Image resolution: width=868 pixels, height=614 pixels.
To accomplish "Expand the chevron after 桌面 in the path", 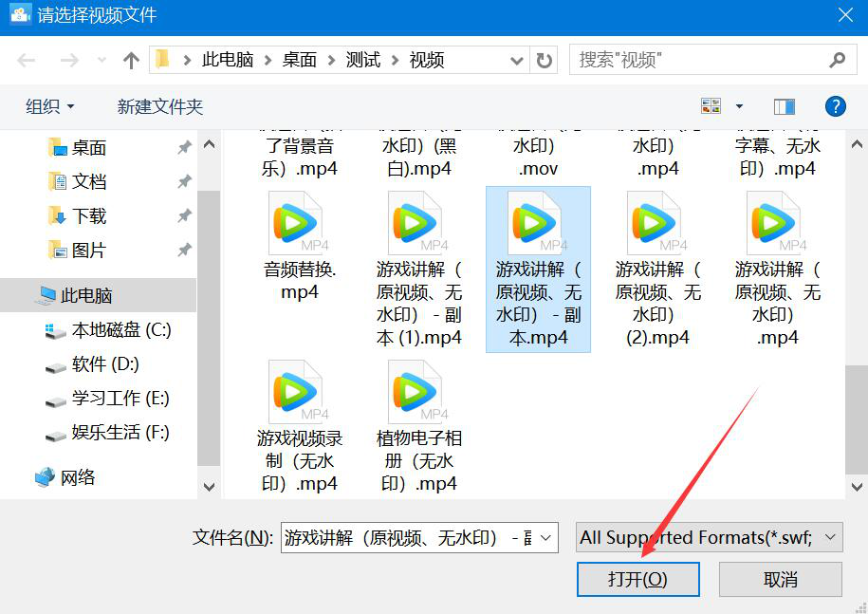I will click(332, 60).
